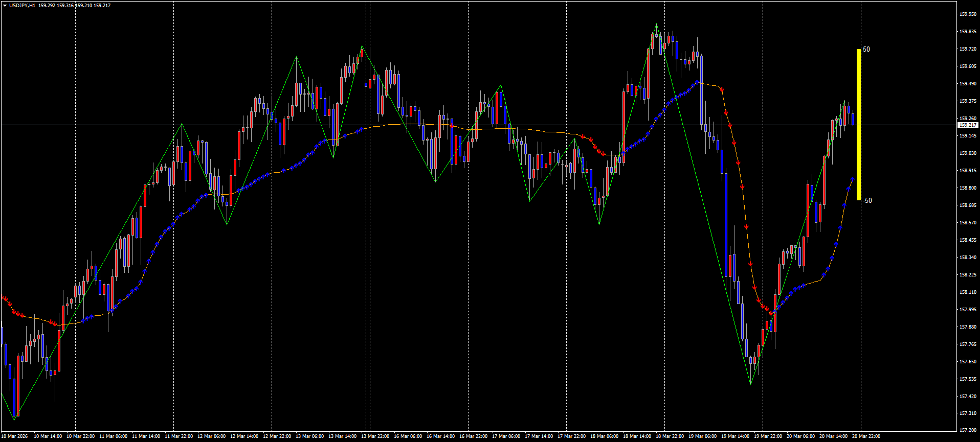Click the "-50" label below yellow bar
The image size is (980, 442).
867,201
